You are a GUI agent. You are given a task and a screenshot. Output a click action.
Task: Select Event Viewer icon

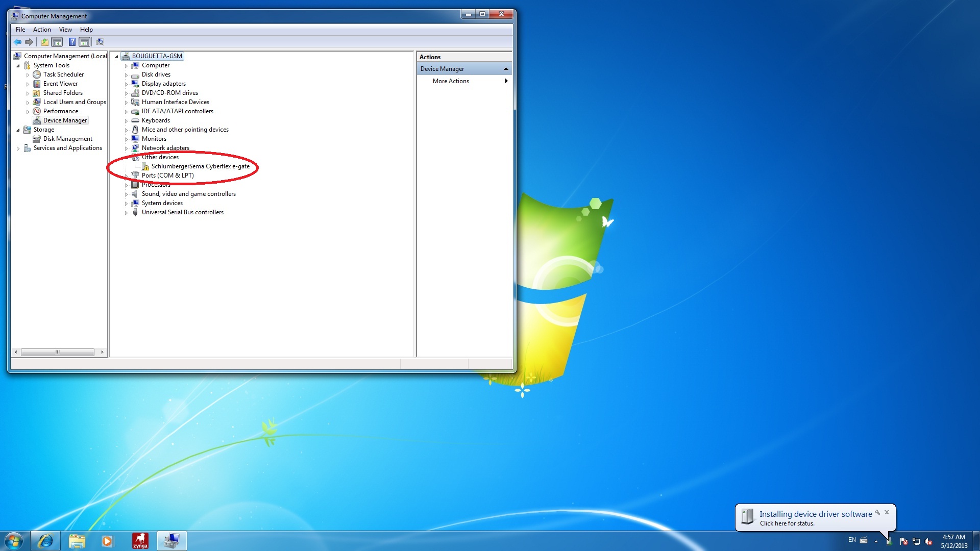37,84
